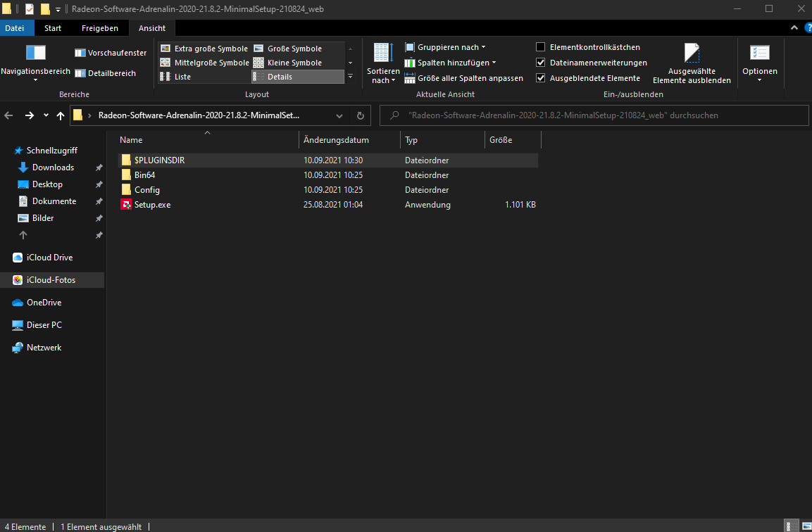
Task: Switch layout to Mittelgroße Symbole
Action: 204,63
